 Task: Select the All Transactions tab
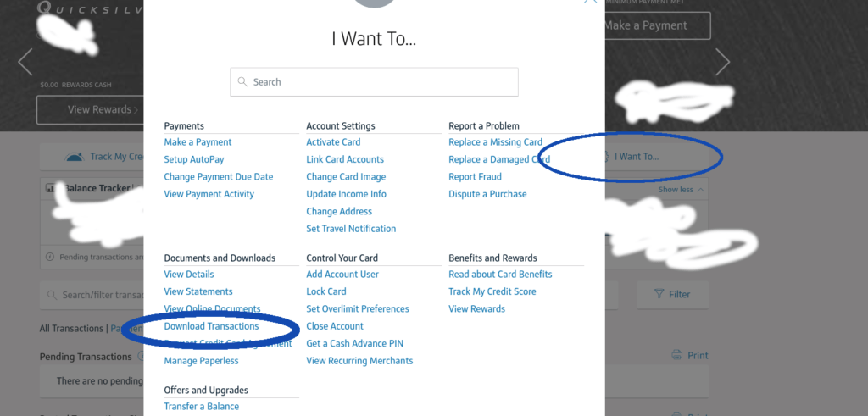click(71, 329)
